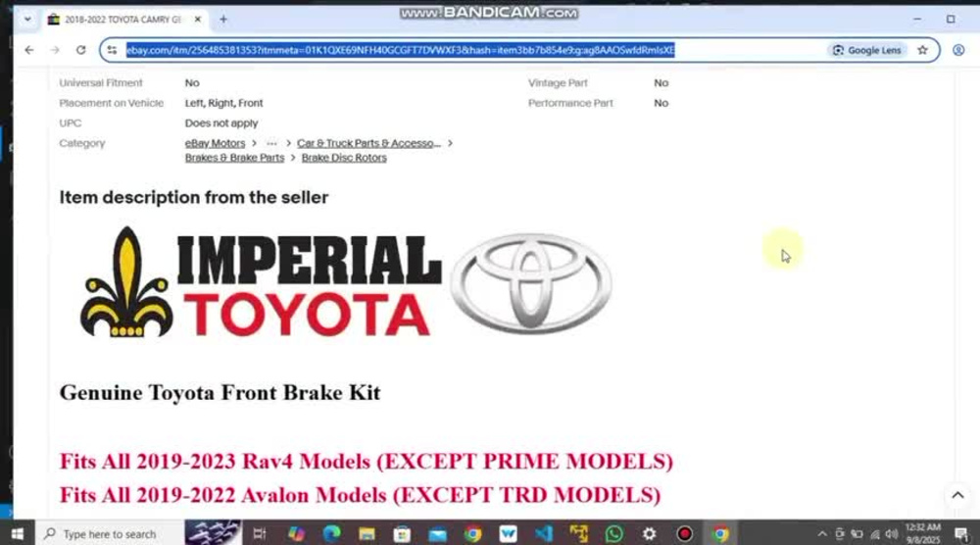Open network Wi-Fi status in tray
Screen dimensions: 980x545
875,534
